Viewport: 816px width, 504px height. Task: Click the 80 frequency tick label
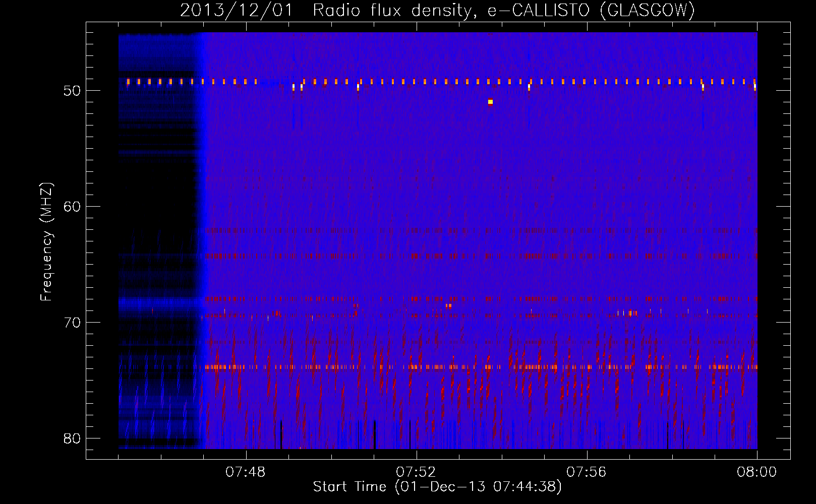(x=72, y=438)
